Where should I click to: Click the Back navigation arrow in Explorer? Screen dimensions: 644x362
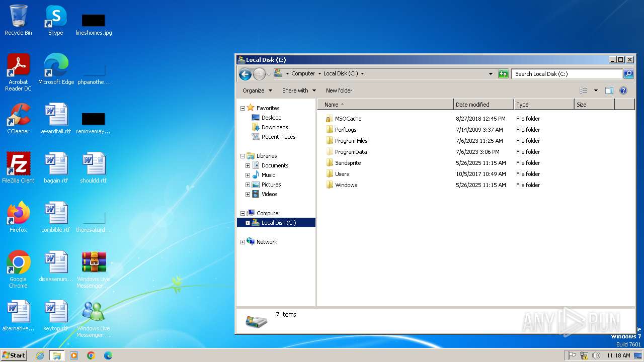[245, 74]
